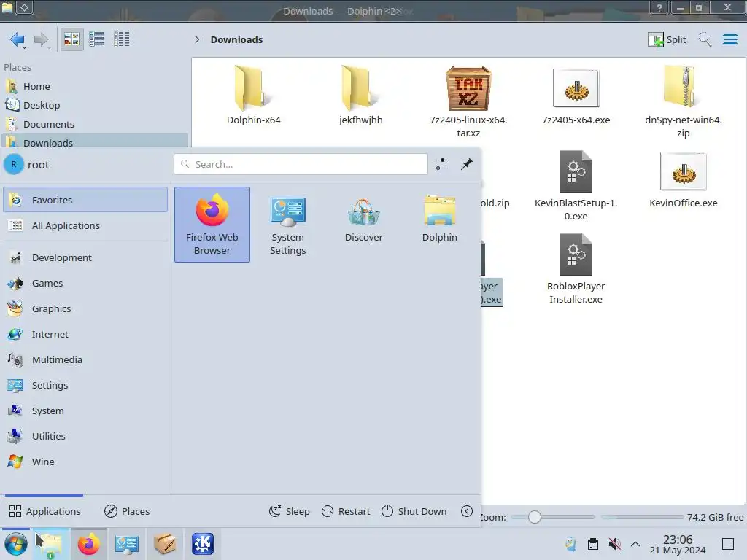
Task: Select the 7z2405-linux-x64.tar.xz archive
Action: pyautogui.click(x=468, y=102)
